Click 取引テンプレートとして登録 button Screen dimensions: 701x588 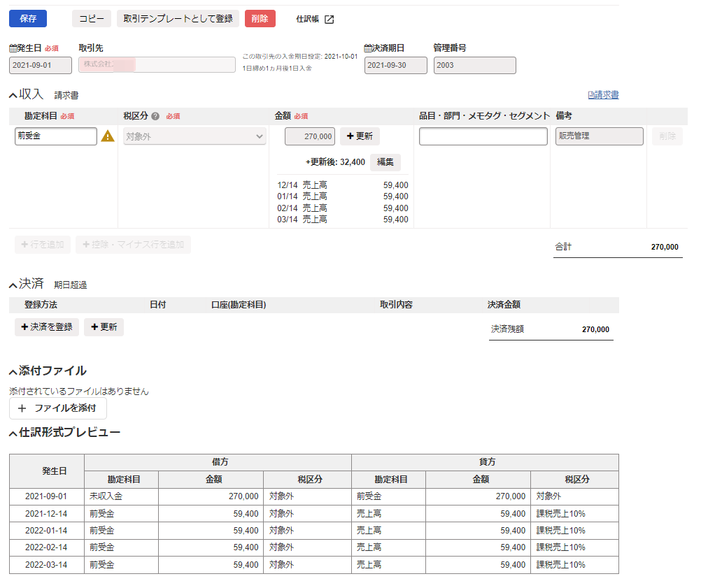pyautogui.click(x=178, y=18)
